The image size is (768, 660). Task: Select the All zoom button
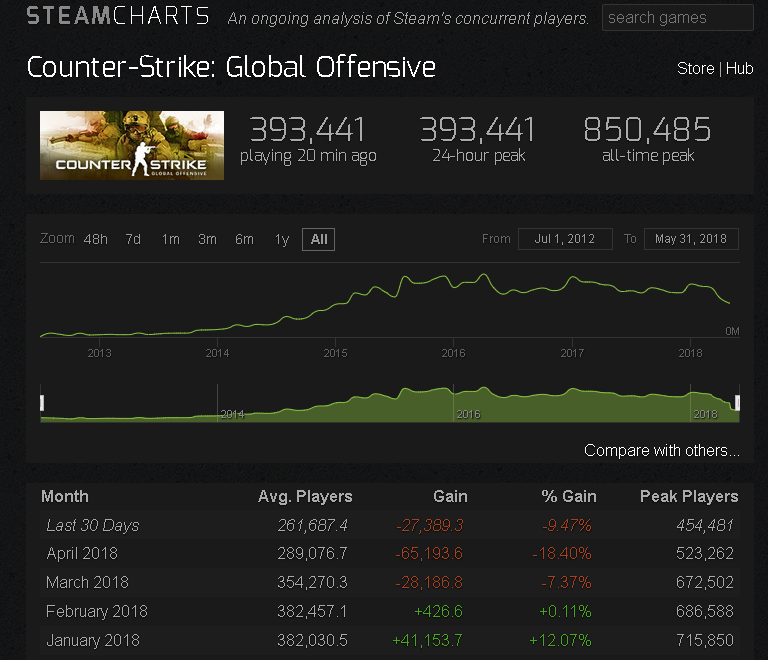pos(319,239)
